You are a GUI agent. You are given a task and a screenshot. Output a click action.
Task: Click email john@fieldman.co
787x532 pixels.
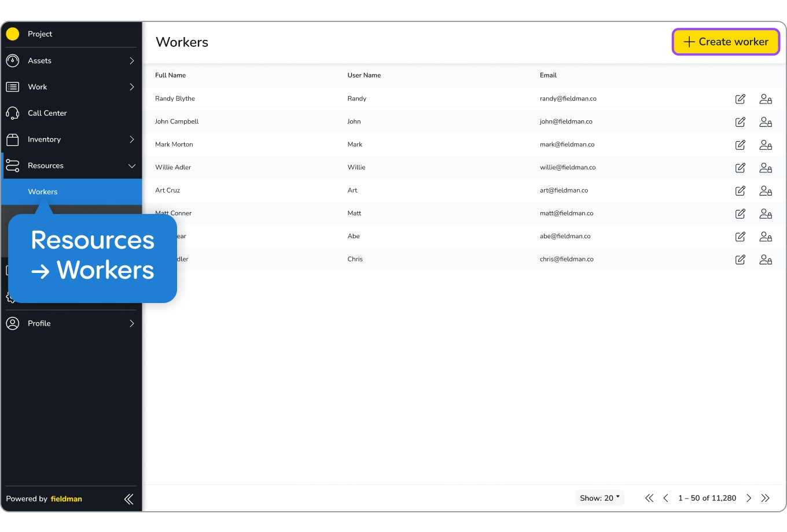[x=566, y=121]
